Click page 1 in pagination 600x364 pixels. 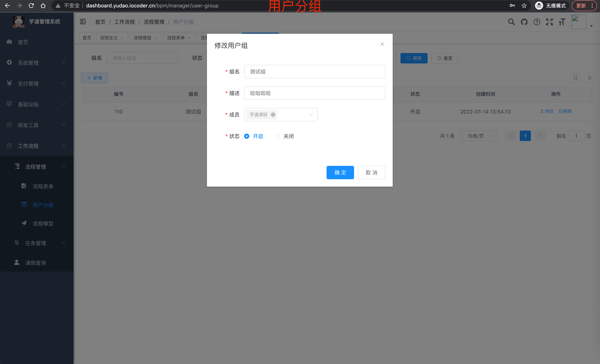pos(525,136)
